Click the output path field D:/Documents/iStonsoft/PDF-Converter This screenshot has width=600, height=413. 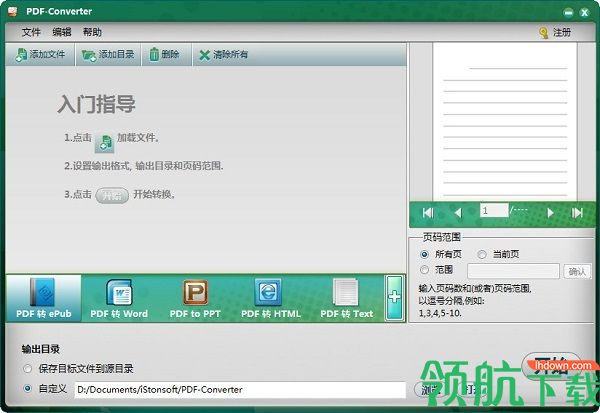pyautogui.click(x=240, y=390)
